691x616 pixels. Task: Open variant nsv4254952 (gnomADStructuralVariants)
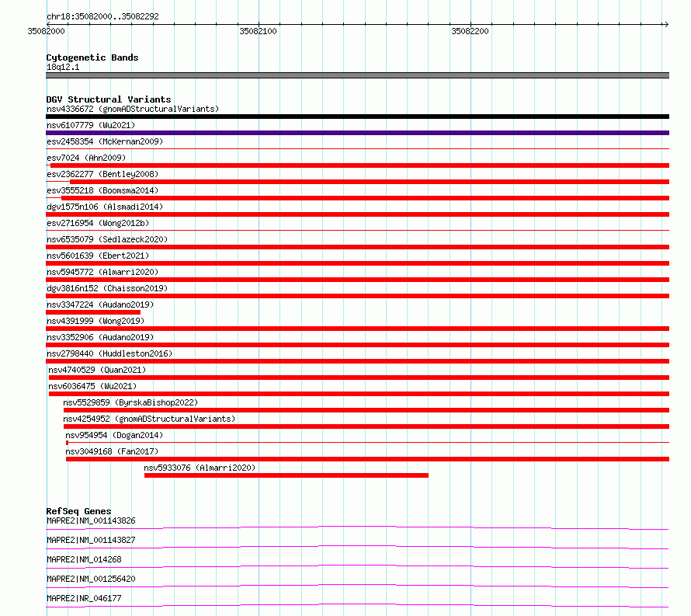click(149, 419)
